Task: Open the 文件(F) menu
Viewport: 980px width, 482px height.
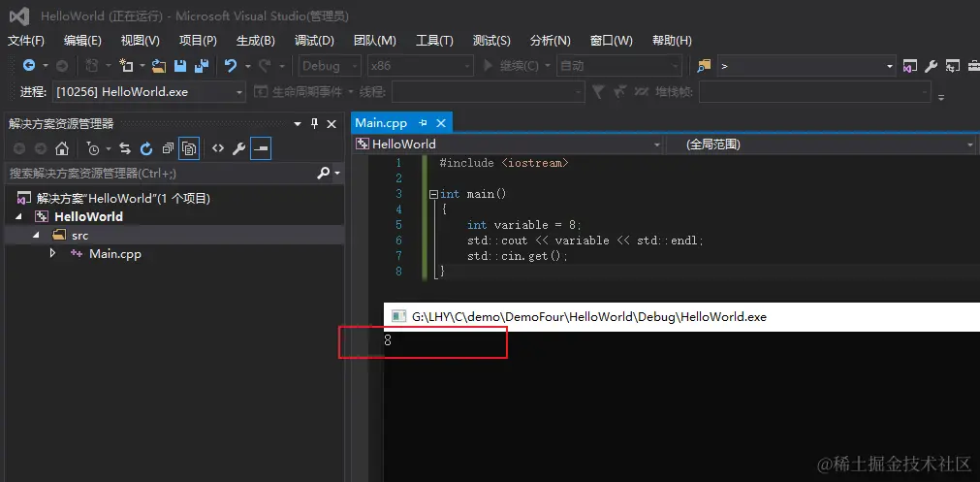Action: click(26, 41)
